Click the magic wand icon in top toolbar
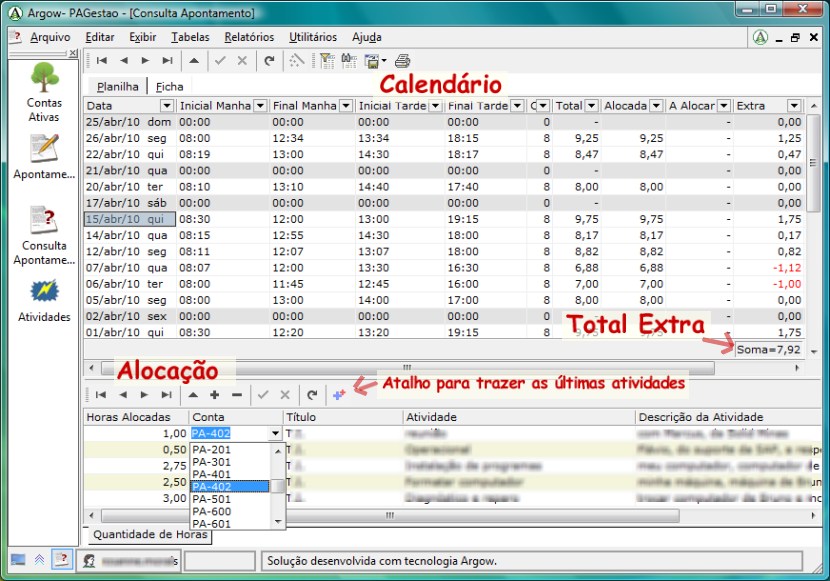This screenshot has width=830, height=581. [x=296, y=61]
